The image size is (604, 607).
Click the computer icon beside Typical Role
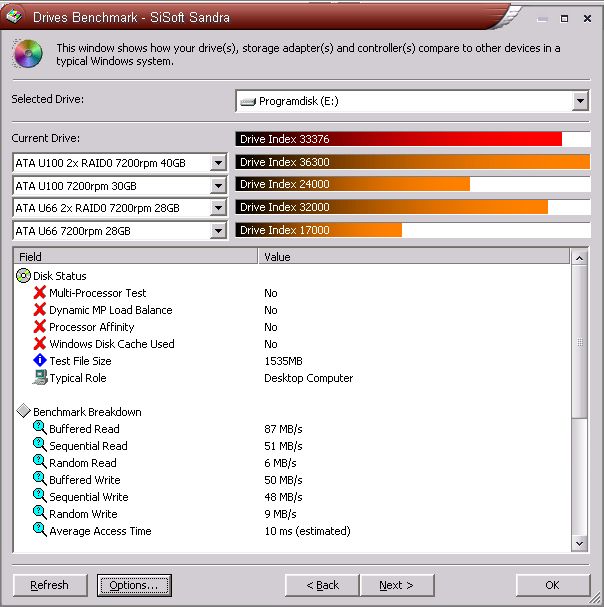pyautogui.click(x=40, y=378)
